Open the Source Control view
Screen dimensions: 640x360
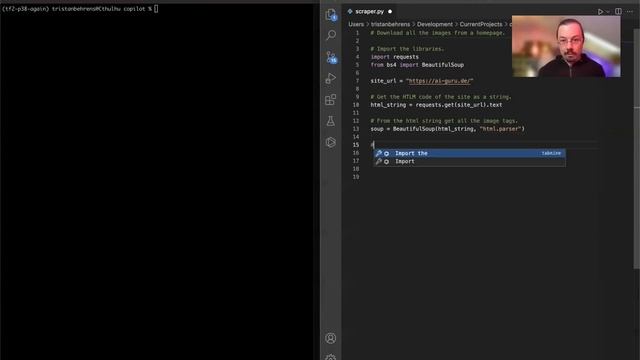(331, 57)
